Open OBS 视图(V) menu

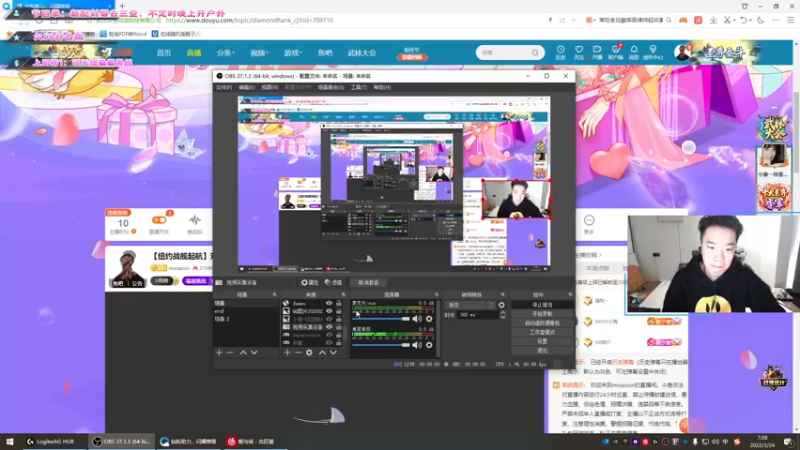point(270,87)
